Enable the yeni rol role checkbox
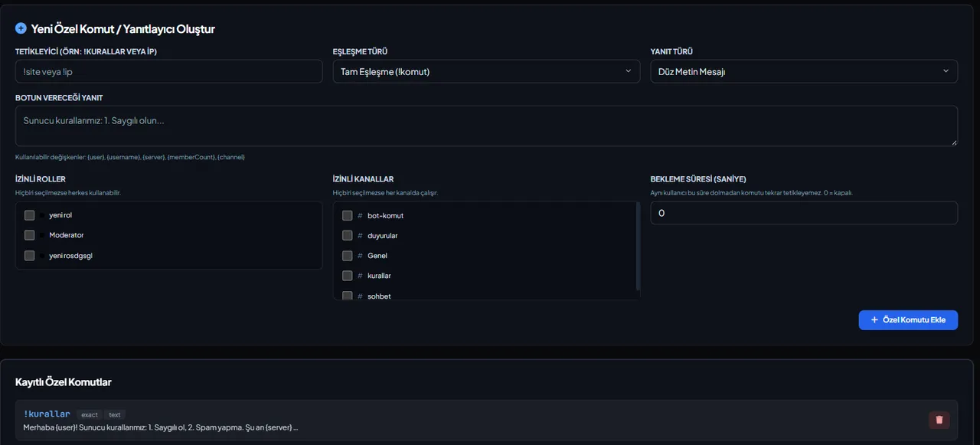Viewport: 980px width, 445px height. click(30, 215)
